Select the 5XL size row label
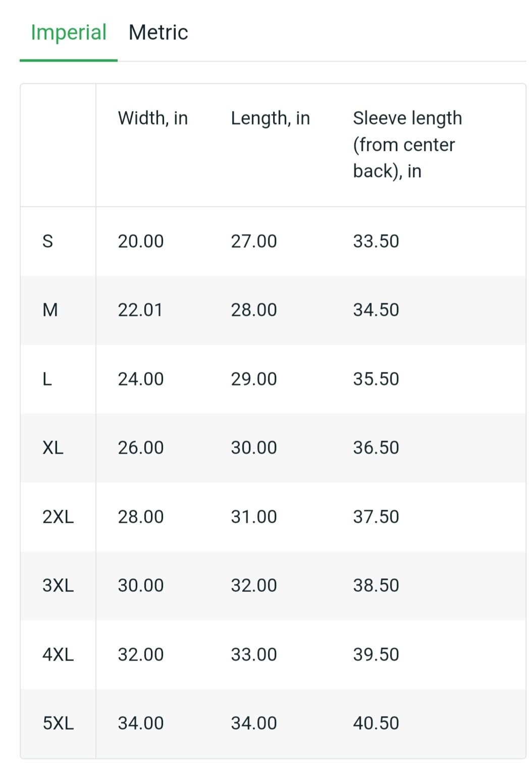532x768 pixels. pyautogui.click(x=58, y=723)
